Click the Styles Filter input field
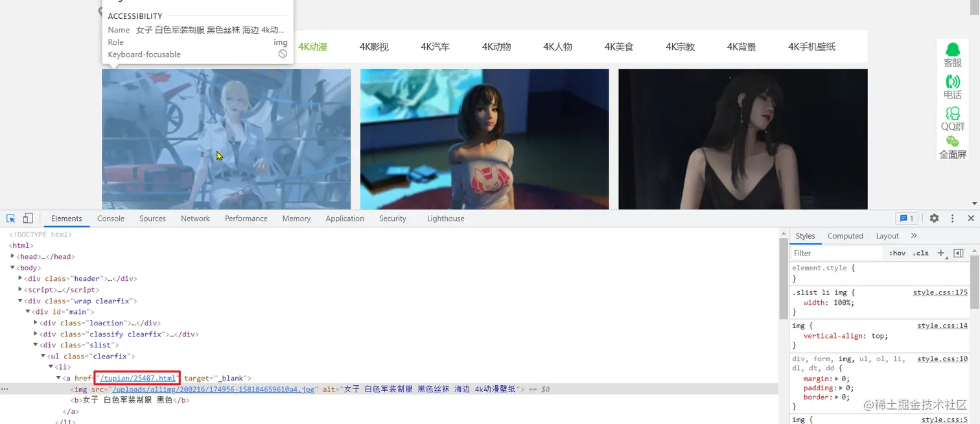 tap(837, 253)
